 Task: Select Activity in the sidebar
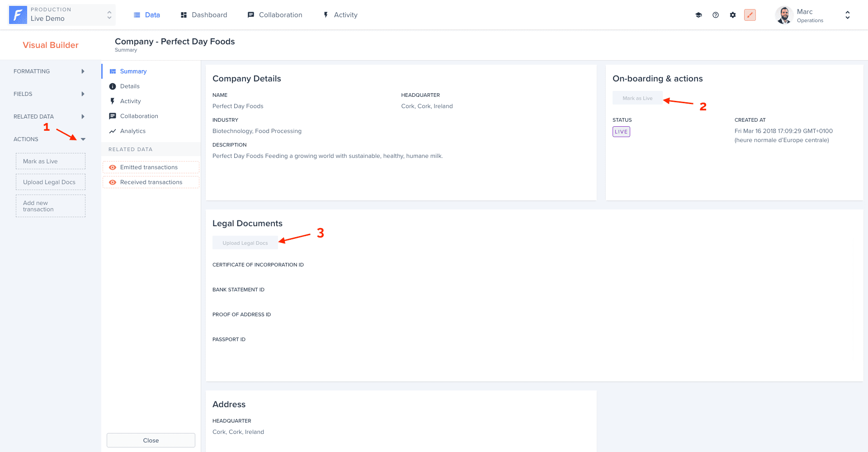pyautogui.click(x=131, y=101)
